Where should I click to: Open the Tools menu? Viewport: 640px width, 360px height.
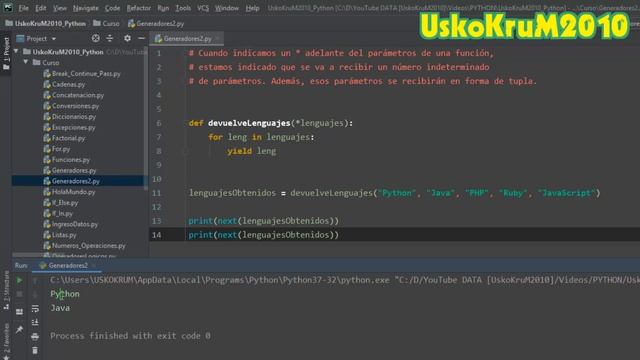pyautogui.click(x=183, y=8)
